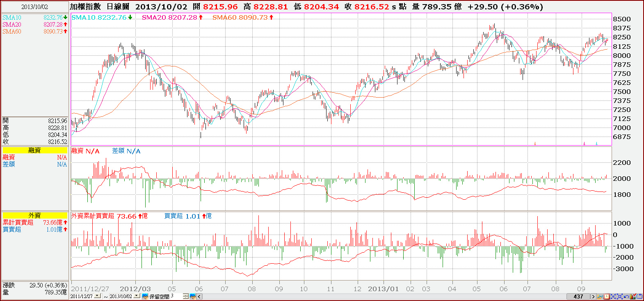Click the scrollbar left arrow
The image size is (644, 301).
199,296
